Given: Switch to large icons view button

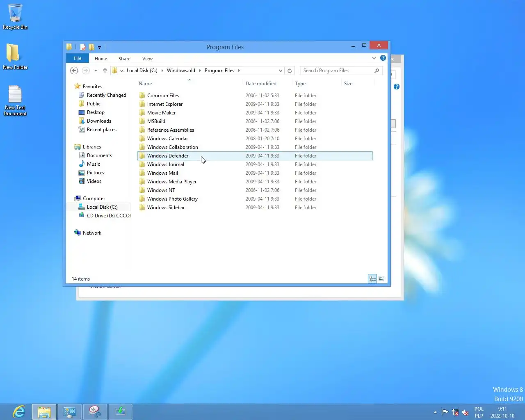Looking at the screenshot, I should click(x=381, y=278).
